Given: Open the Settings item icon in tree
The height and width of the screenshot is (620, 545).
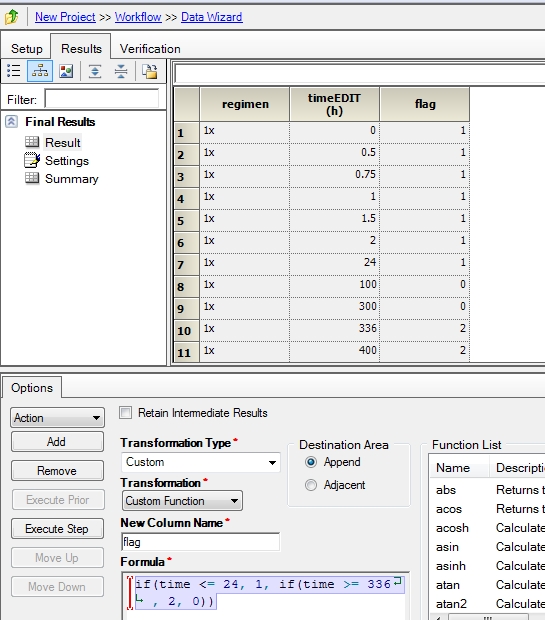Looking at the screenshot, I should pyautogui.click(x=32, y=160).
